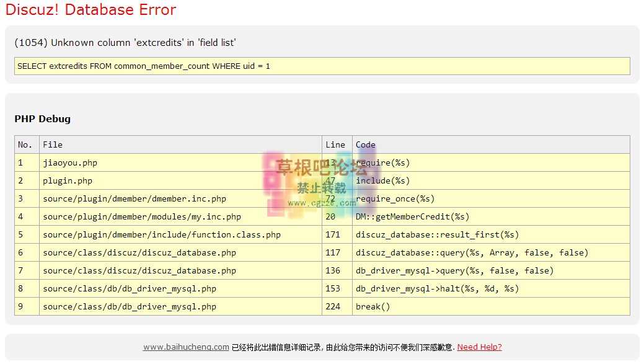Click the Unknown column 'extcredits' error message
Viewport: 644px width, 364px height.
(x=125, y=43)
